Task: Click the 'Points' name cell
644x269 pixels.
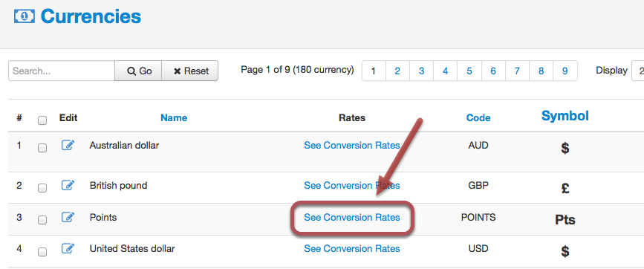Action: [103, 217]
